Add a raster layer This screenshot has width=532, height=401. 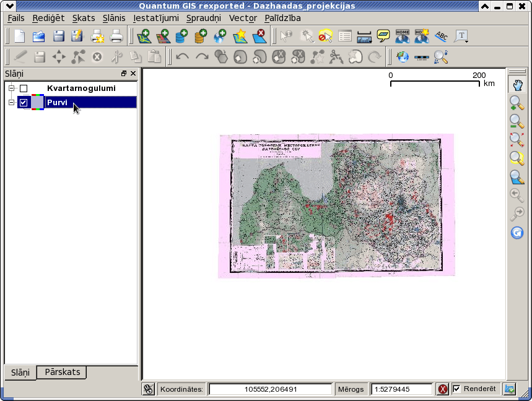pos(164,36)
